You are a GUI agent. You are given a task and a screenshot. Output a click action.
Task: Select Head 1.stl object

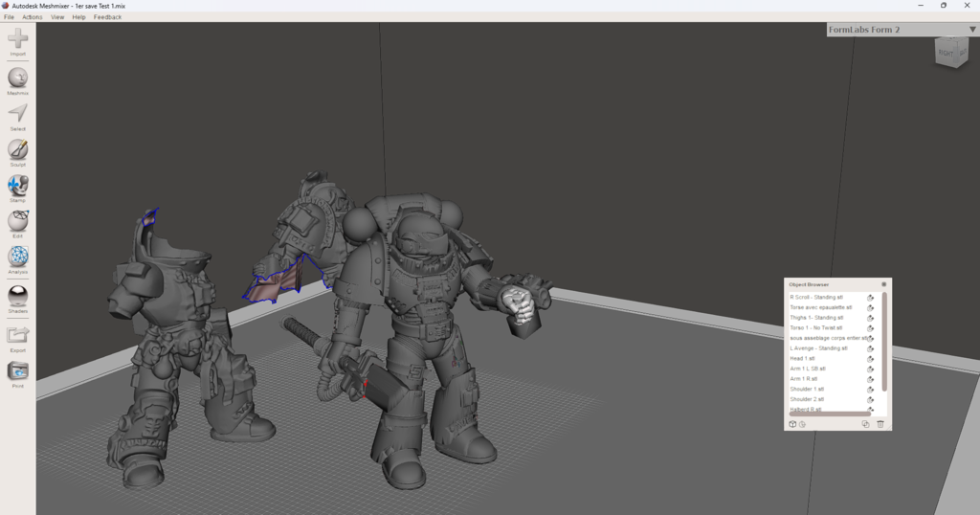pos(802,359)
